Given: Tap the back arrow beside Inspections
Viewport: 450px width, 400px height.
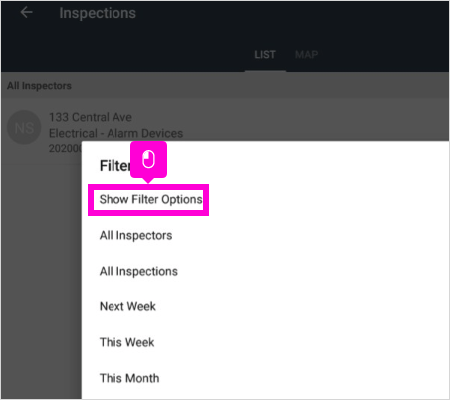Looking at the screenshot, I should point(26,13).
